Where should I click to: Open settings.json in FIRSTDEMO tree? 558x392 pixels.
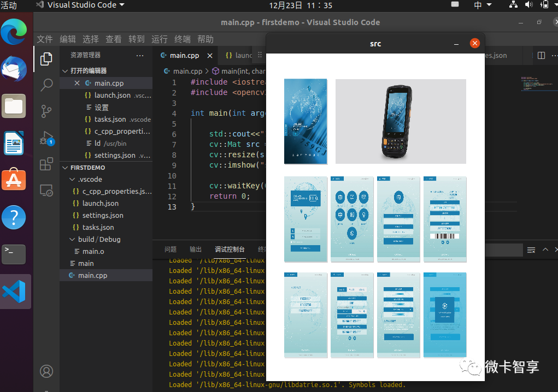click(x=106, y=215)
